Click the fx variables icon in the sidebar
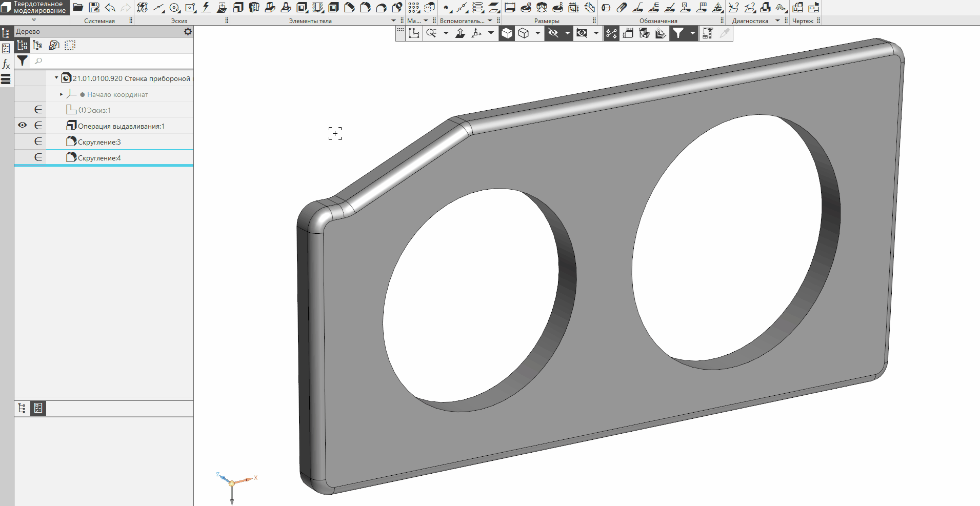 pos(6,64)
